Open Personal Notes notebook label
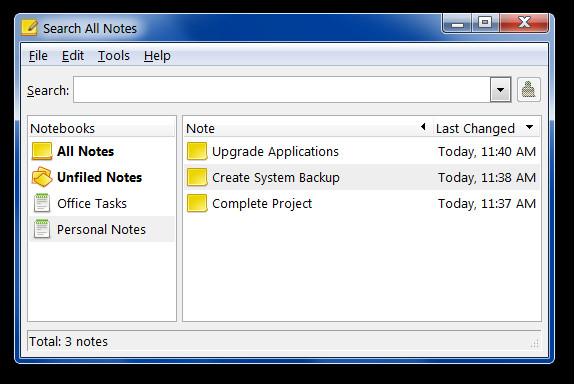 point(101,229)
